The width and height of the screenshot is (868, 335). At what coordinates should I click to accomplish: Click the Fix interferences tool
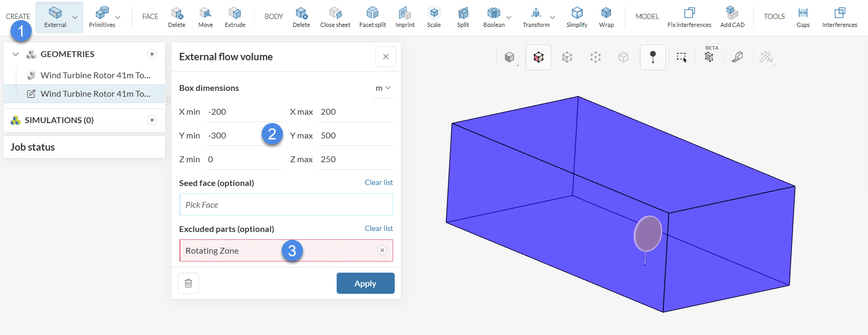[x=689, y=17]
